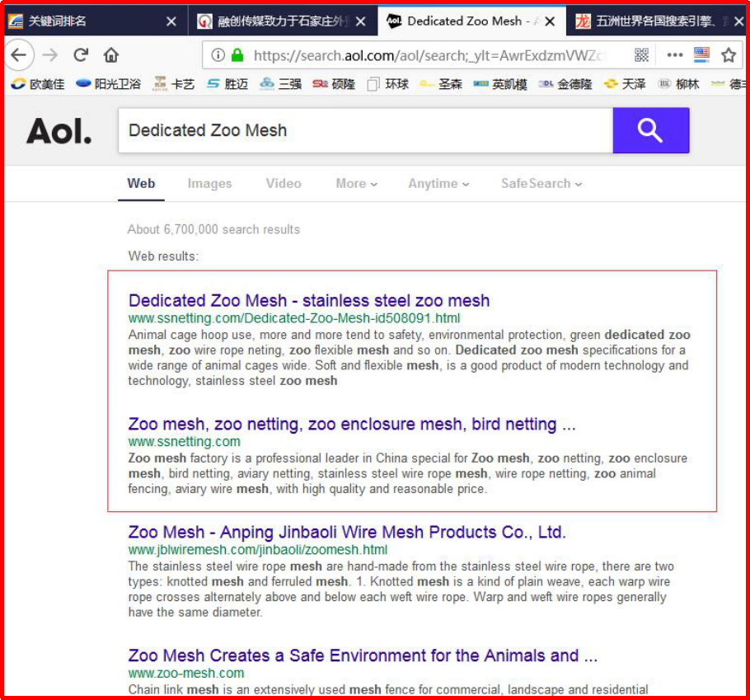Click the purple magnifier search button
This screenshot has width=750, height=700.
(650, 130)
